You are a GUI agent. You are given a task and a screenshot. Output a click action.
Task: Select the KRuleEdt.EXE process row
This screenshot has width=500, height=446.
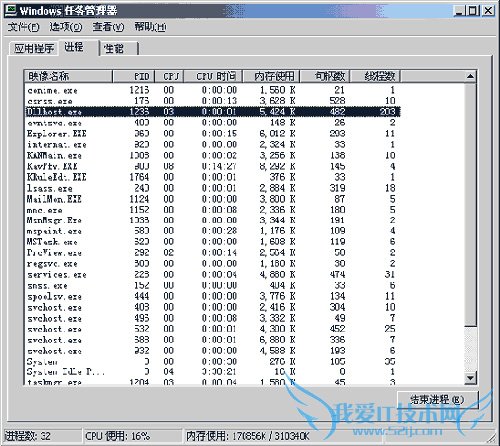click(x=213, y=177)
